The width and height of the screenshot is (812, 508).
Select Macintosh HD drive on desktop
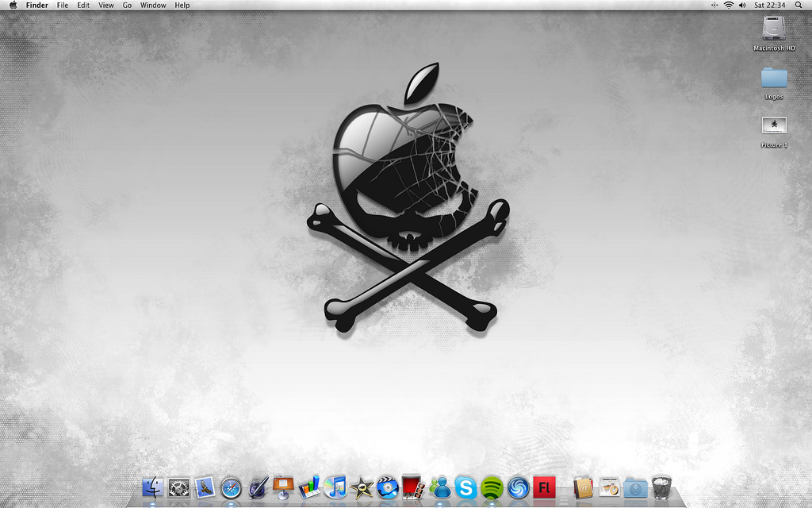click(x=774, y=33)
